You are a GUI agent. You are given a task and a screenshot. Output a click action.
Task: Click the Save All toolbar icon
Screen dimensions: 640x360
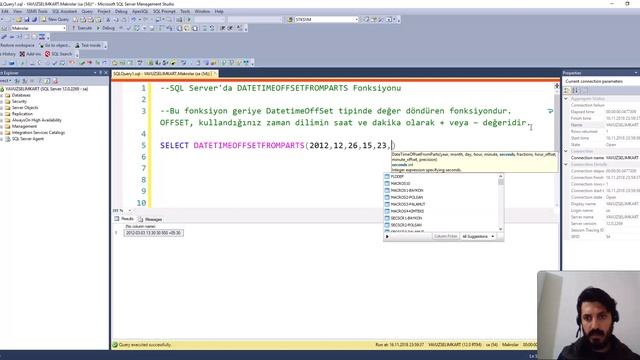pyautogui.click(x=34, y=19)
